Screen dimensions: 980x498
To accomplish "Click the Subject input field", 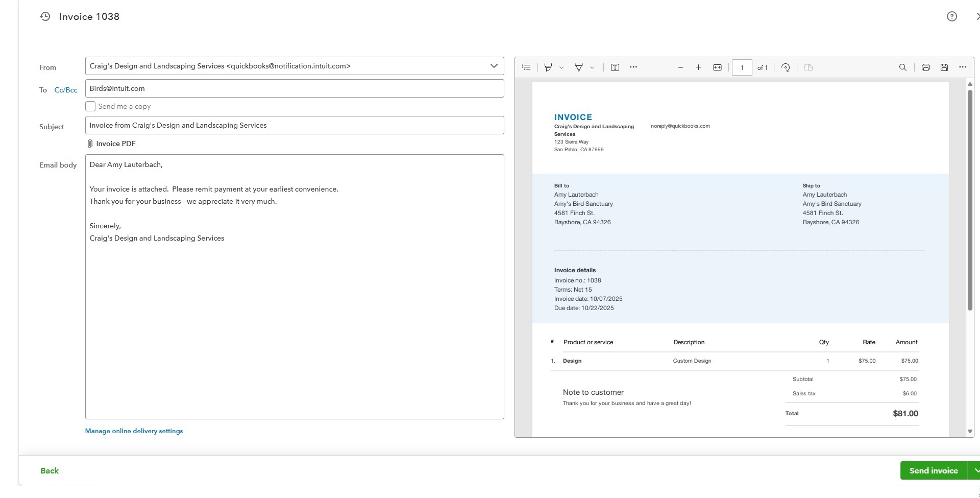I will click(294, 125).
